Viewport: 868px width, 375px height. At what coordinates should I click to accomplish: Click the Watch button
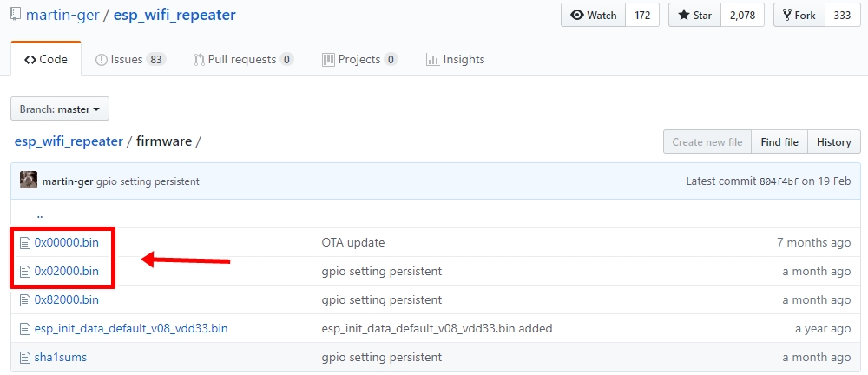coord(594,15)
